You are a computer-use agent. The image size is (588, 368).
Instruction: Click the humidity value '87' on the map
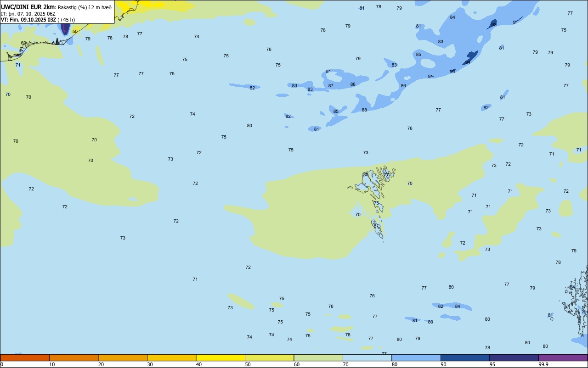(331, 86)
